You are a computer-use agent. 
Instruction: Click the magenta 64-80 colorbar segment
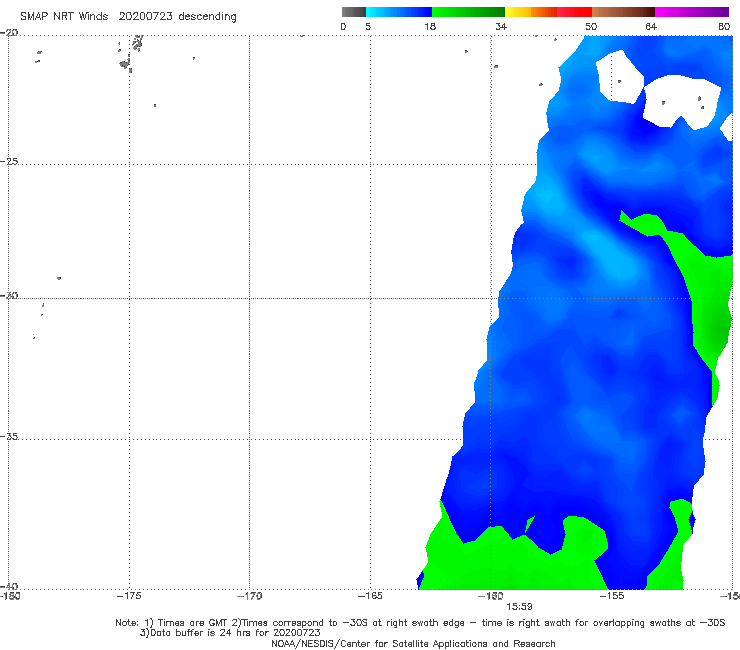coord(692,12)
